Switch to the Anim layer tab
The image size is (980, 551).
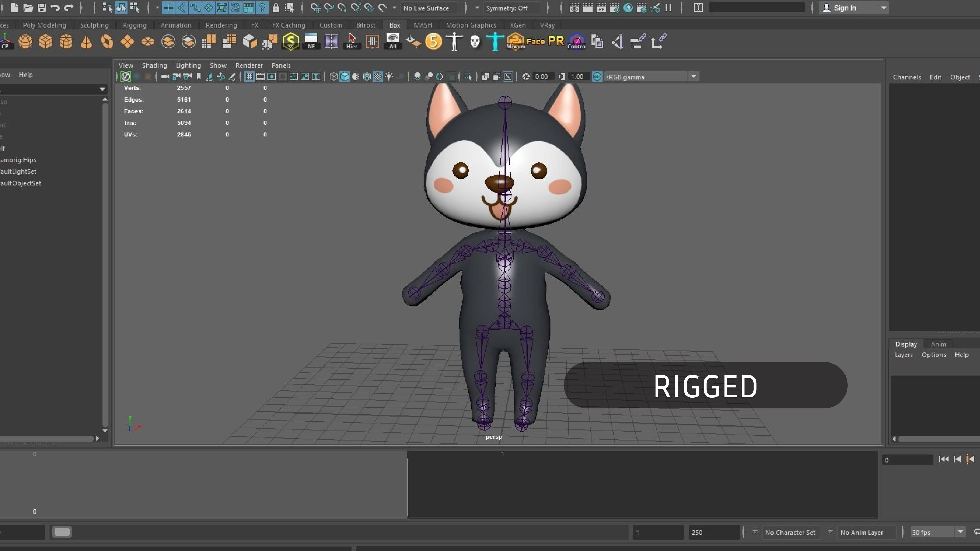[x=938, y=344]
